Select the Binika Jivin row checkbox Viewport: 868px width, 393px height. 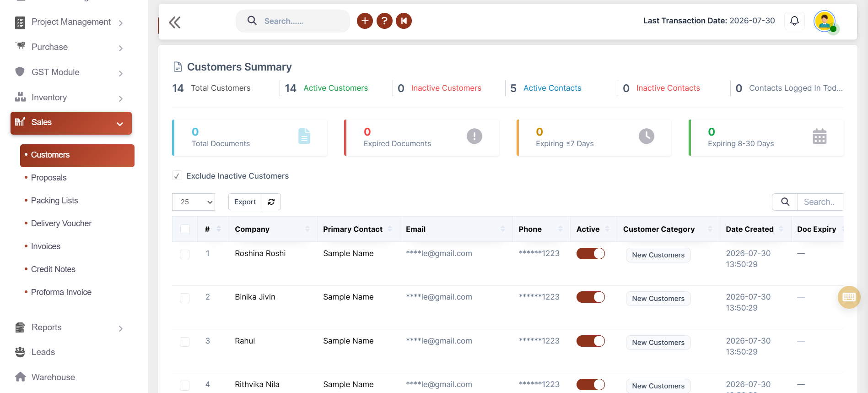185,298
